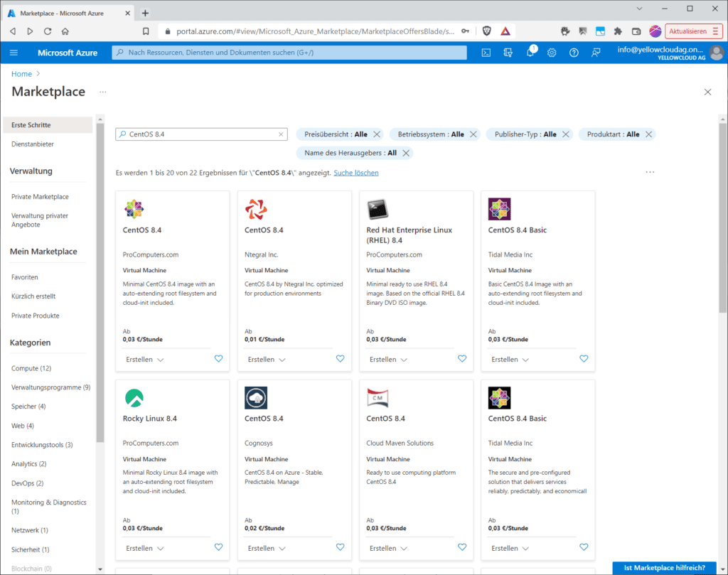Go to Home breadcrumb link
The width and height of the screenshot is (728, 575).
click(x=21, y=74)
